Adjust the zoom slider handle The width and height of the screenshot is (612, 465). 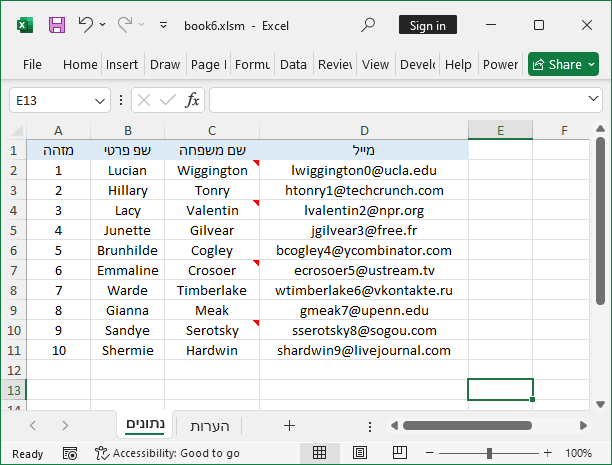489,453
